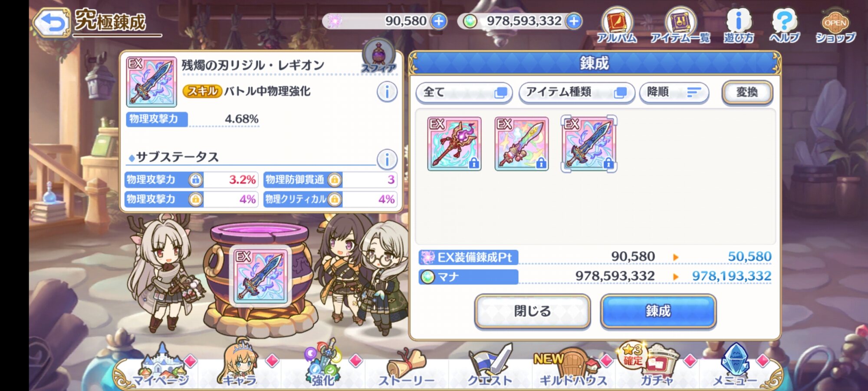
Task: Show skill info next to バトル中物理強化
Action: [387, 92]
